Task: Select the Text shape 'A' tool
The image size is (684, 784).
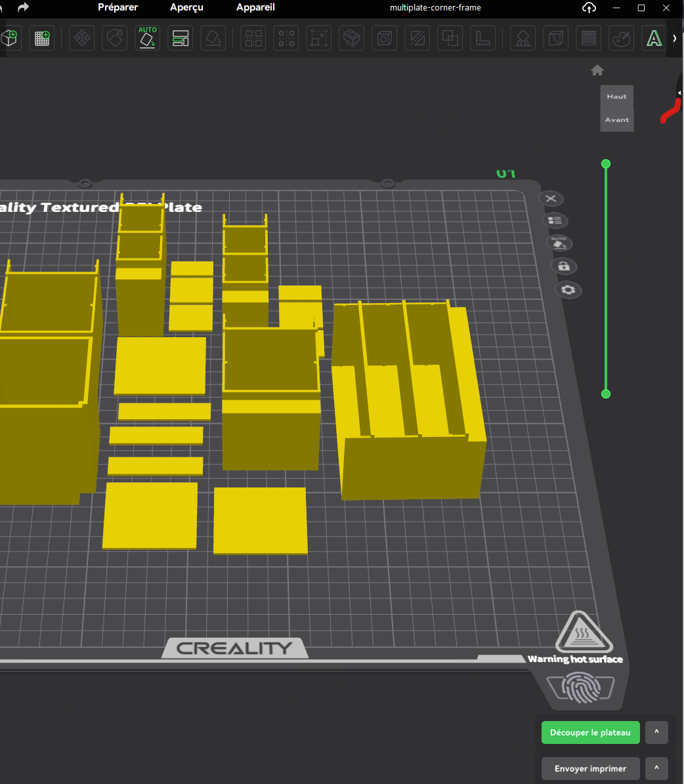Action: [654, 38]
